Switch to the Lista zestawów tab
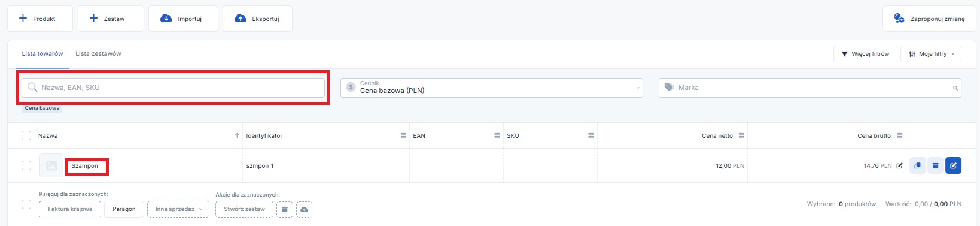980x226 pixels. click(98, 54)
